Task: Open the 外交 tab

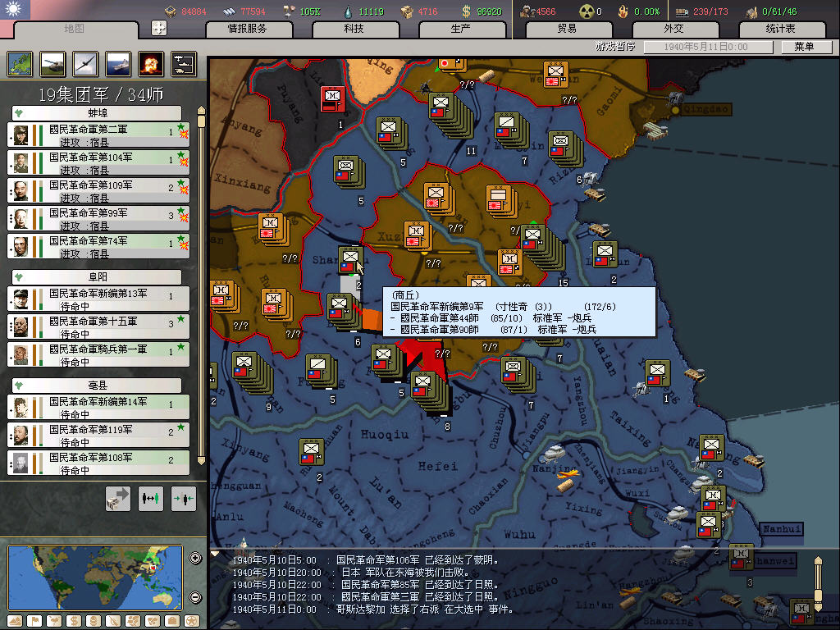Action: point(674,29)
